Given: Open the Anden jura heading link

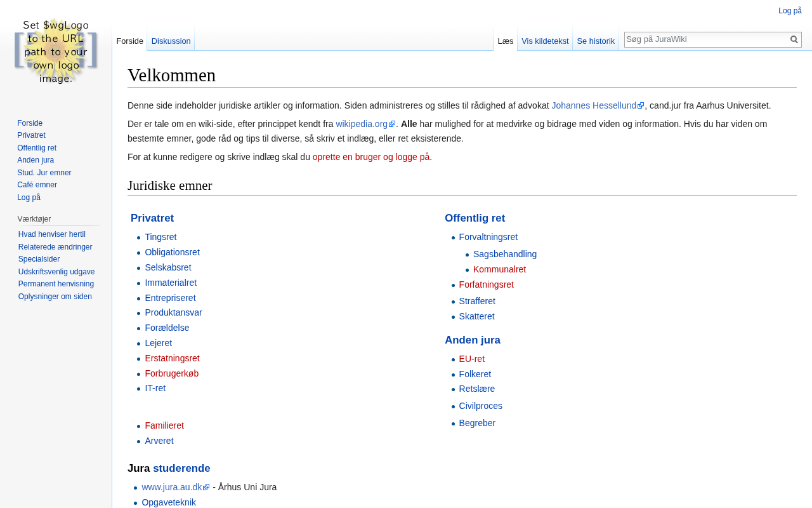Looking at the screenshot, I should (473, 340).
